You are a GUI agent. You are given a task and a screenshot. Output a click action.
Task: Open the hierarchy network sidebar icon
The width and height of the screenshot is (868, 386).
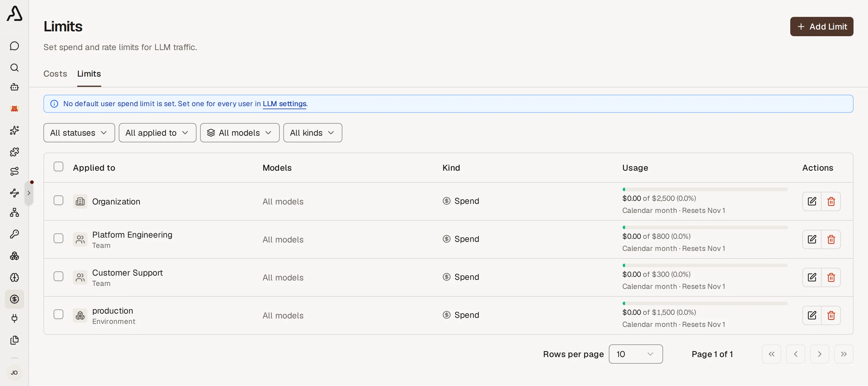pyautogui.click(x=14, y=212)
